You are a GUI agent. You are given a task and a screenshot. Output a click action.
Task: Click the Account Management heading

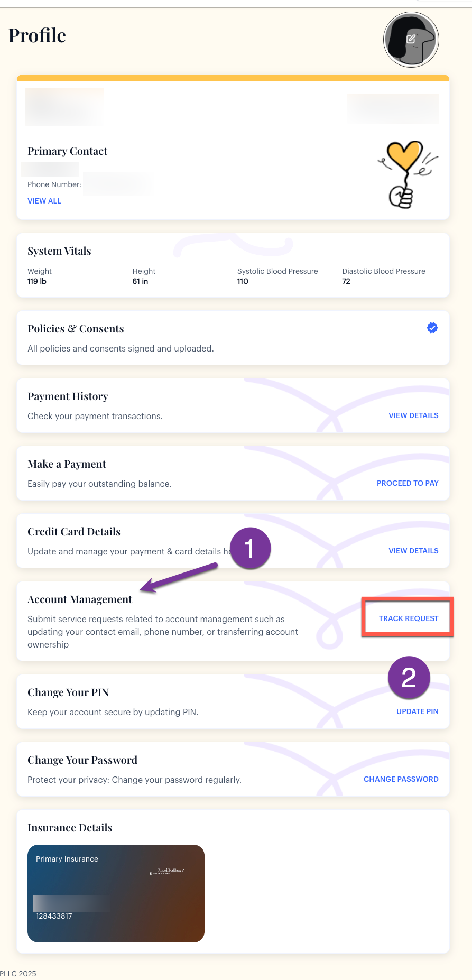tap(80, 599)
